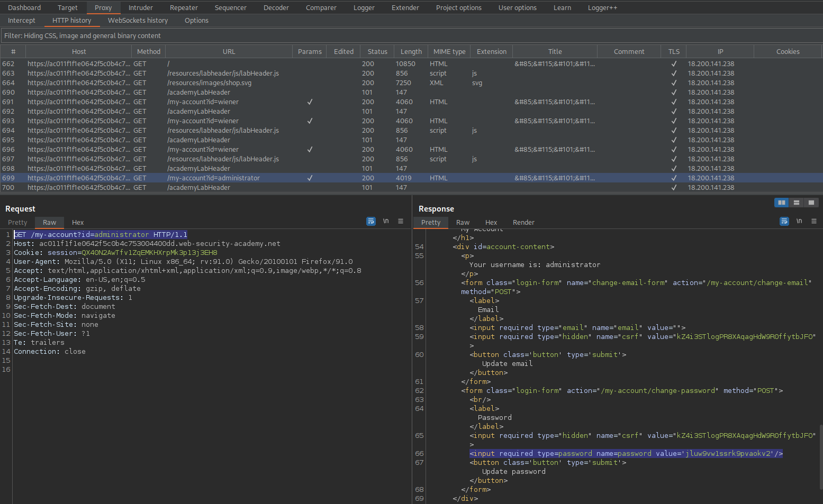Click the Cookie session header line in request
Screen dimensions: 823x504
point(115,252)
